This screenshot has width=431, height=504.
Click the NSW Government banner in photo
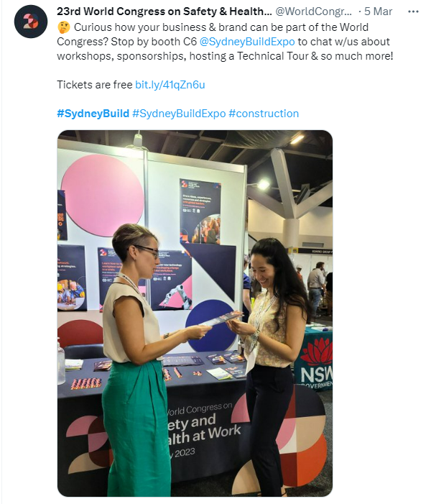[315, 359]
